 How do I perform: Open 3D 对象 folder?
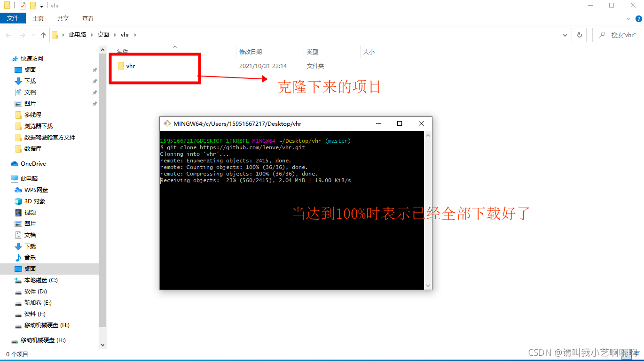pyautogui.click(x=35, y=201)
